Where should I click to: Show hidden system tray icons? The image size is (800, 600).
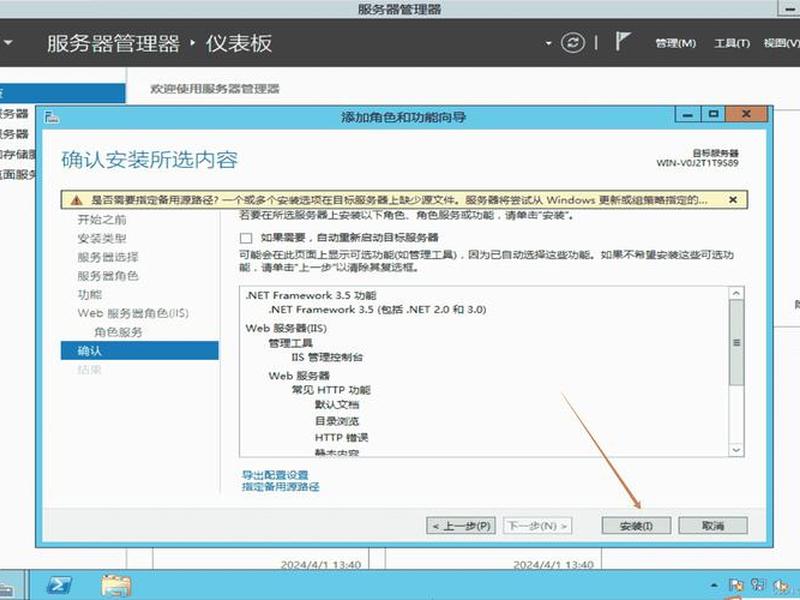tap(714, 585)
